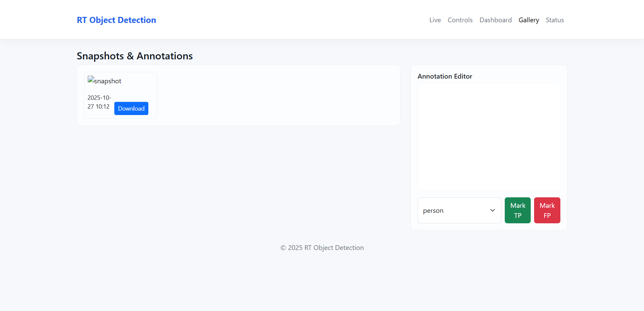Image resolution: width=644 pixels, height=311 pixels.
Task: Open the Status page
Action: (555, 20)
